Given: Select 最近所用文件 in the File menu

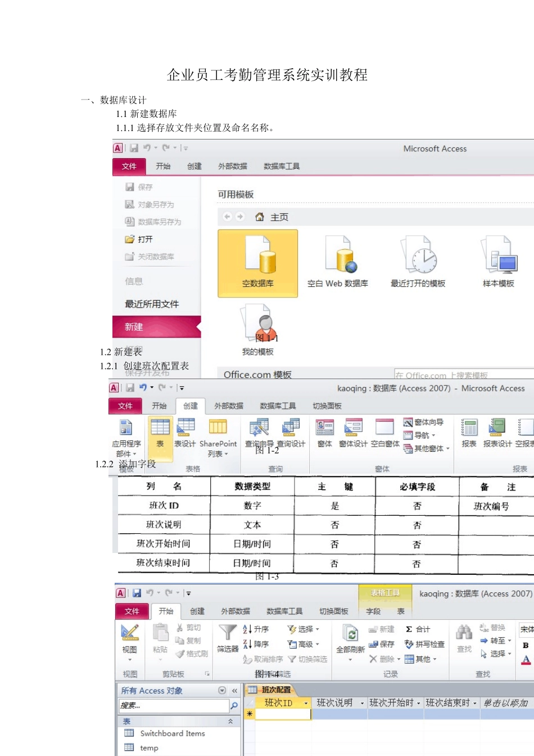Looking at the screenshot, I should [x=152, y=304].
